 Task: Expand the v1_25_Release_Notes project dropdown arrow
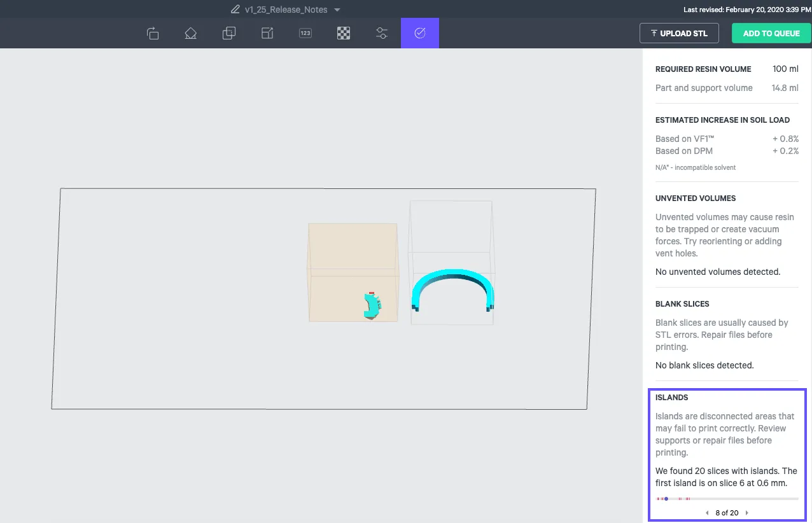337,10
